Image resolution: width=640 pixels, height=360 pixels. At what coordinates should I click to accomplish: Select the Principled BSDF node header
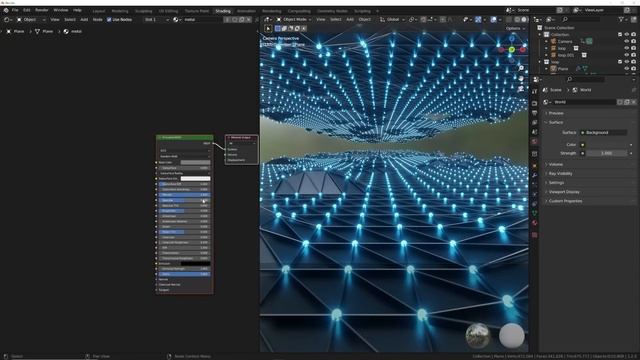point(184,138)
